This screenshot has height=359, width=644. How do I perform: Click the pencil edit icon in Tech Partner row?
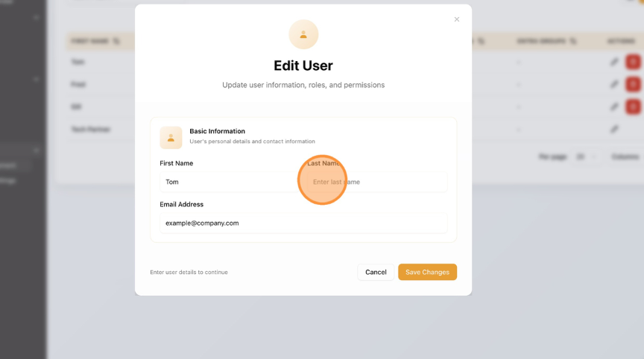pos(614,129)
